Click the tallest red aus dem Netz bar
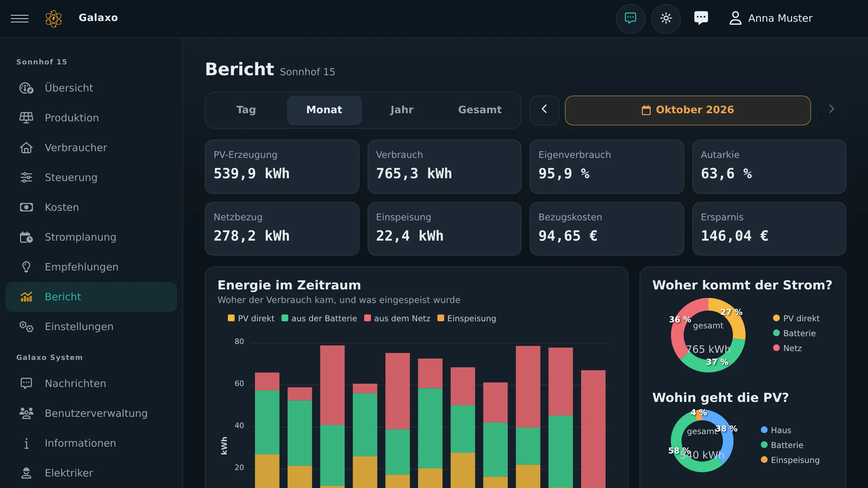 (593, 429)
